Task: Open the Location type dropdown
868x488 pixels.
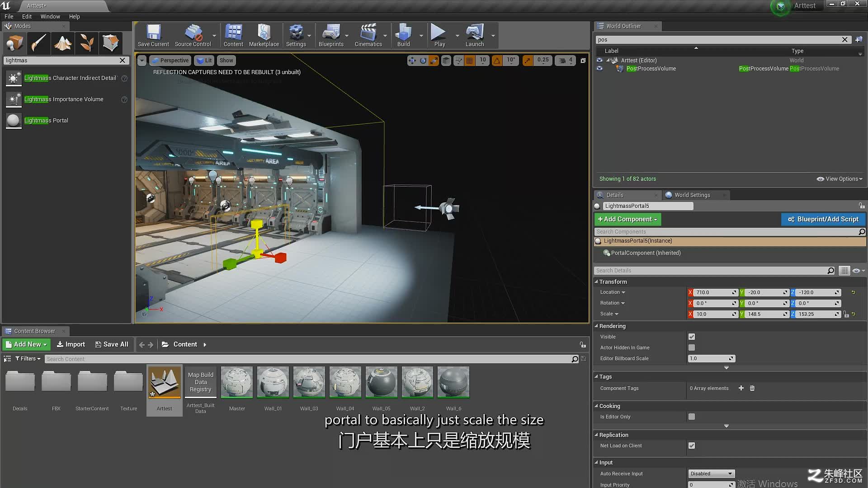Action: point(613,293)
